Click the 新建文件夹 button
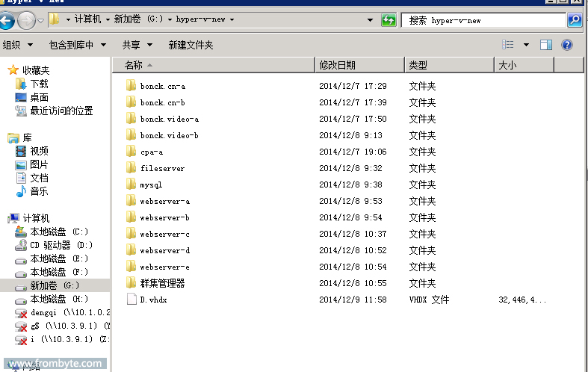The height and width of the screenshot is (372, 588). (x=191, y=46)
